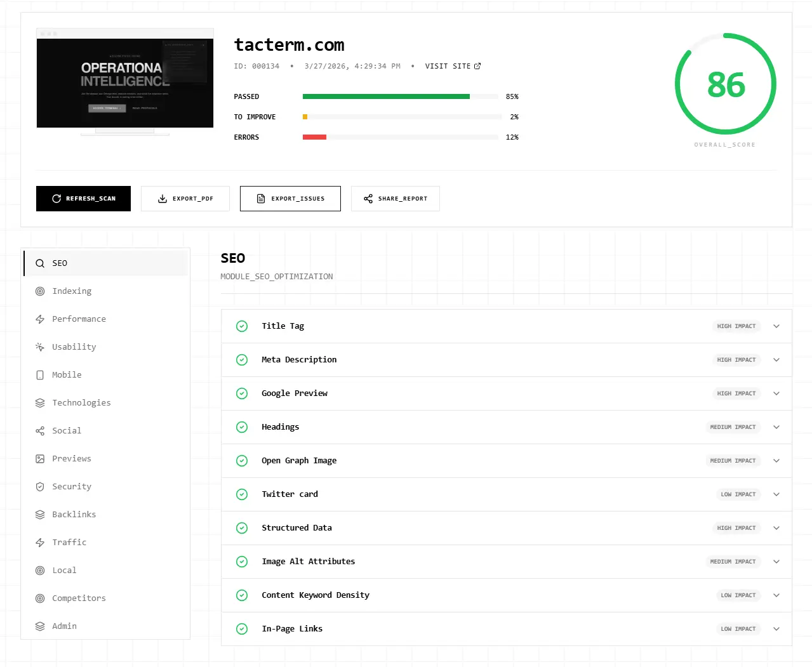Click the ID: 000134 text
The width and height of the screenshot is (812, 667).
[256, 66]
